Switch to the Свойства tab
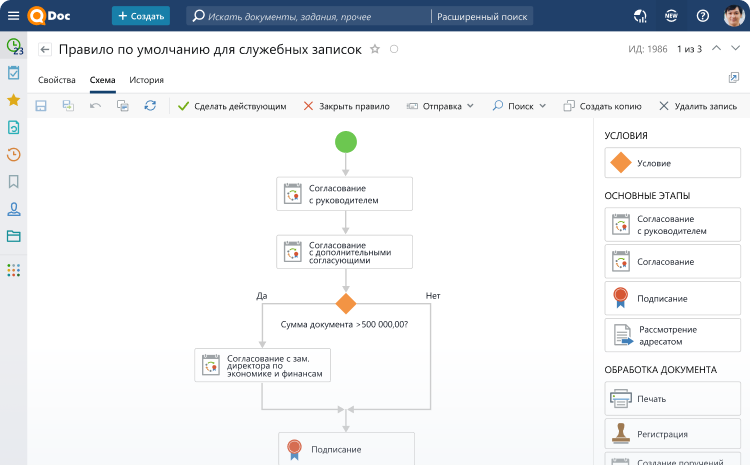Screen dimensions: 750x465 tap(57, 80)
